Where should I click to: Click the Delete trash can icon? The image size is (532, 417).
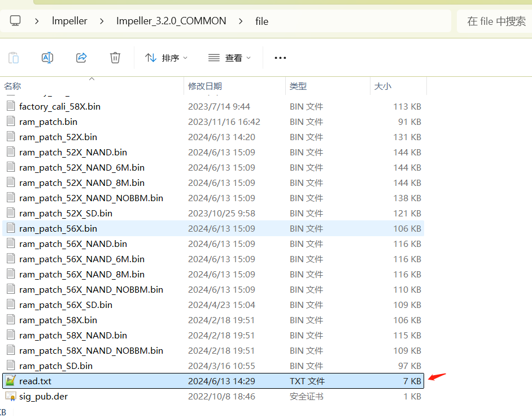(x=115, y=58)
